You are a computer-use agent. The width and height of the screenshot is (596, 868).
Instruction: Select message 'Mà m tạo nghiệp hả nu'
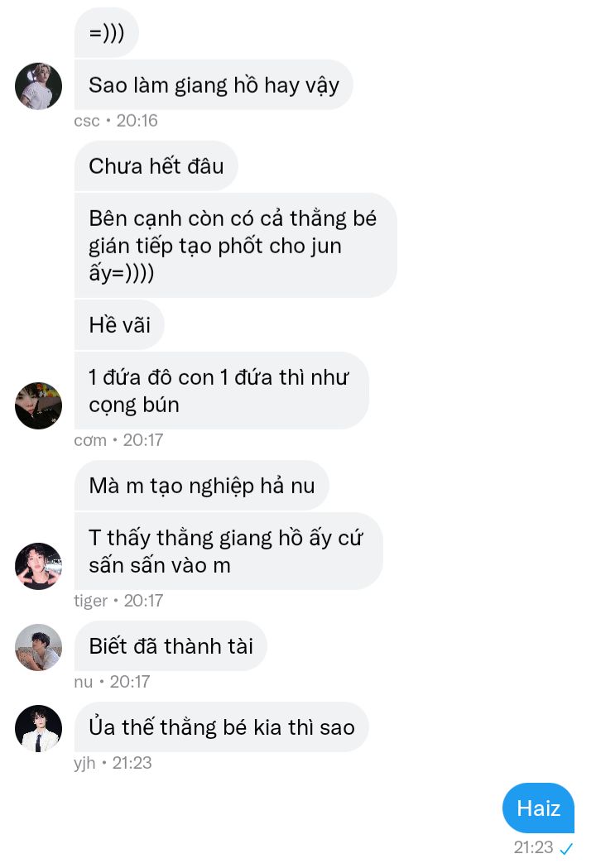click(201, 486)
